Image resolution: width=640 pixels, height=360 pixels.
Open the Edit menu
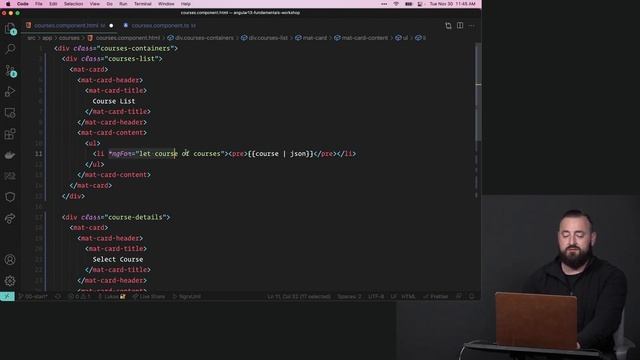point(53,4)
